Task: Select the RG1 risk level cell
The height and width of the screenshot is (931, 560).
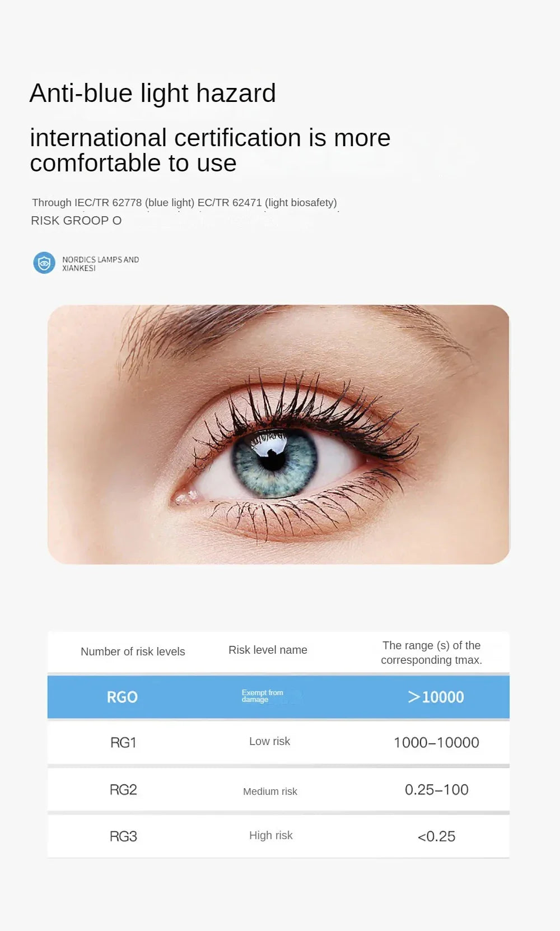Action: 123,743
